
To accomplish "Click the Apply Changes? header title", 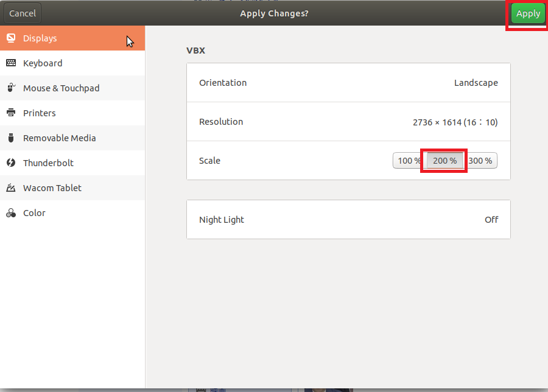I will [274, 13].
